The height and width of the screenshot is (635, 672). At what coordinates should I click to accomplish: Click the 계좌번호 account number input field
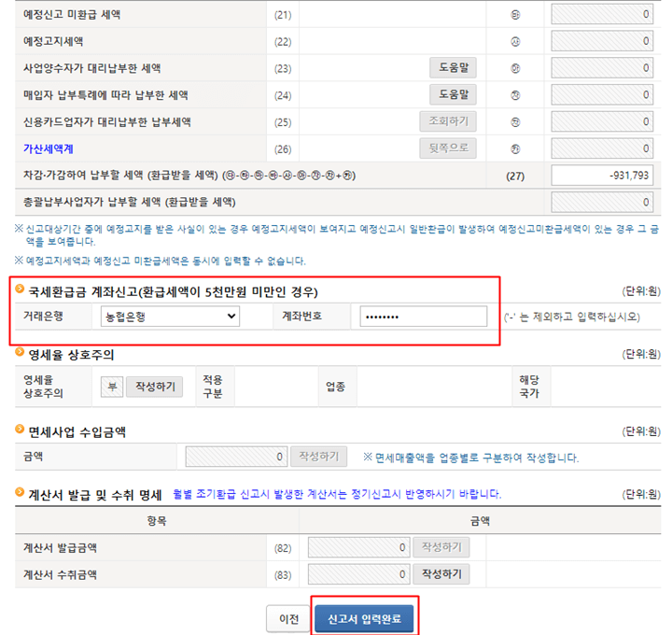(423, 317)
